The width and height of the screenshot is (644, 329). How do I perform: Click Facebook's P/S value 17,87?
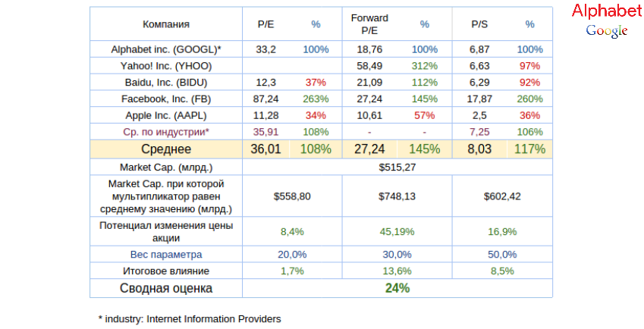[x=479, y=99]
